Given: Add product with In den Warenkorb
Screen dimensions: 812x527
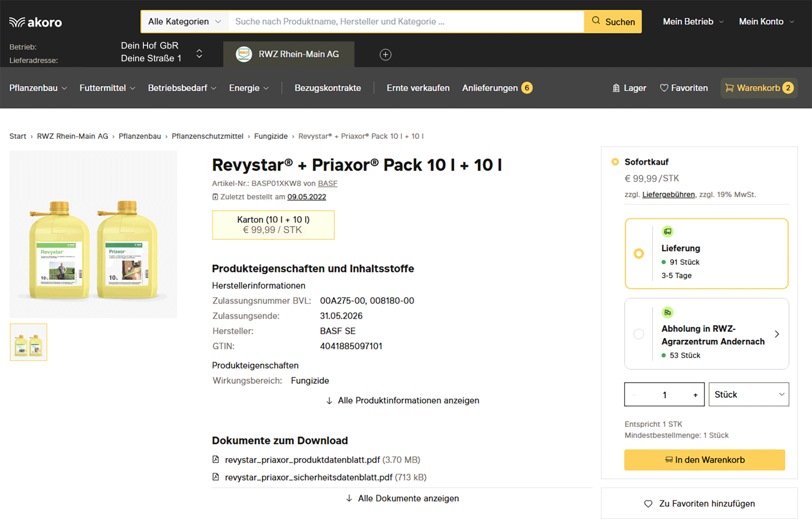Looking at the screenshot, I should click(705, 460).
